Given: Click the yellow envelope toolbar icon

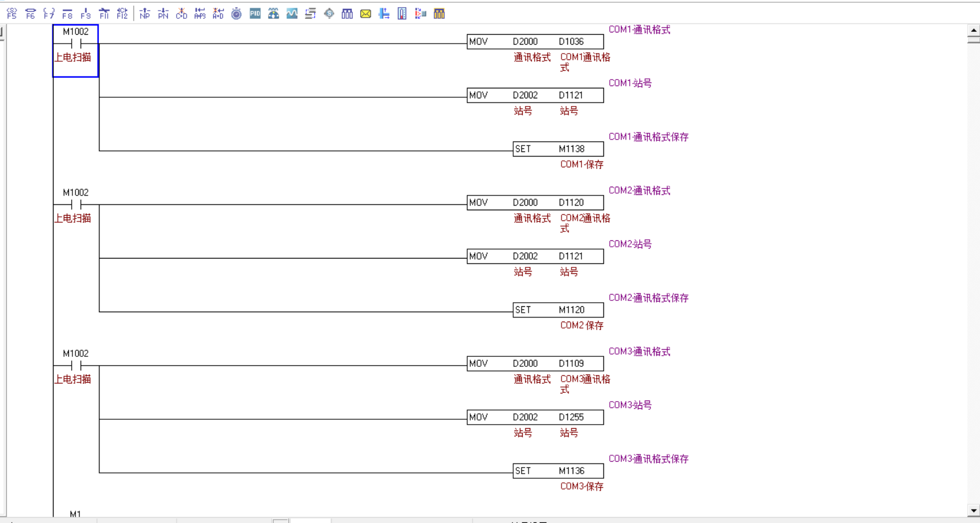Looking at the screenshot, I should tap(366, 14).
